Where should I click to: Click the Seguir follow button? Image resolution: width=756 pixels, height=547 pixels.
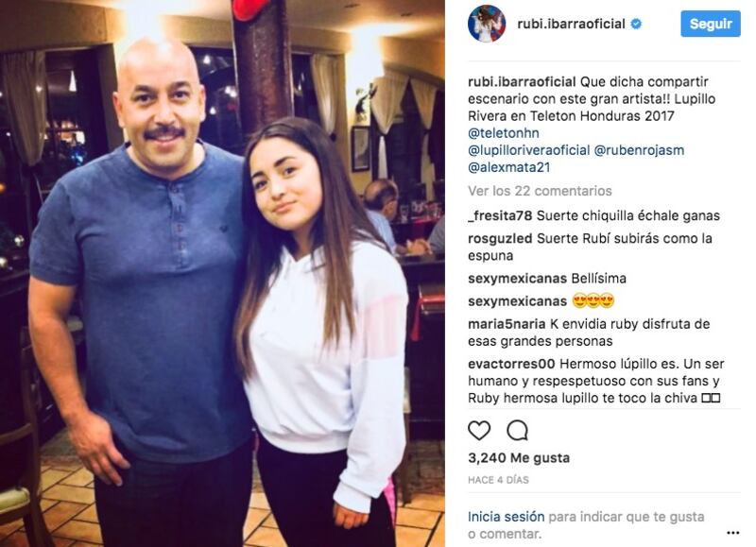[711, 24]
